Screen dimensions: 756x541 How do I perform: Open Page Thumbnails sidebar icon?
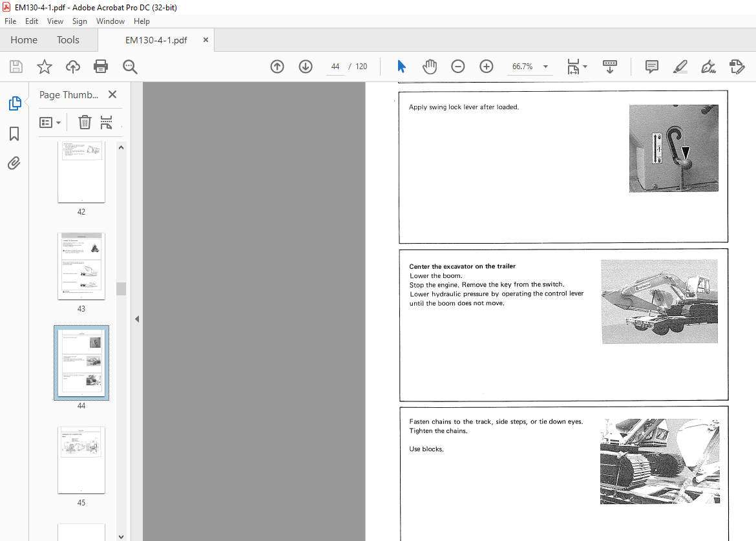click(x=14, y=103)
